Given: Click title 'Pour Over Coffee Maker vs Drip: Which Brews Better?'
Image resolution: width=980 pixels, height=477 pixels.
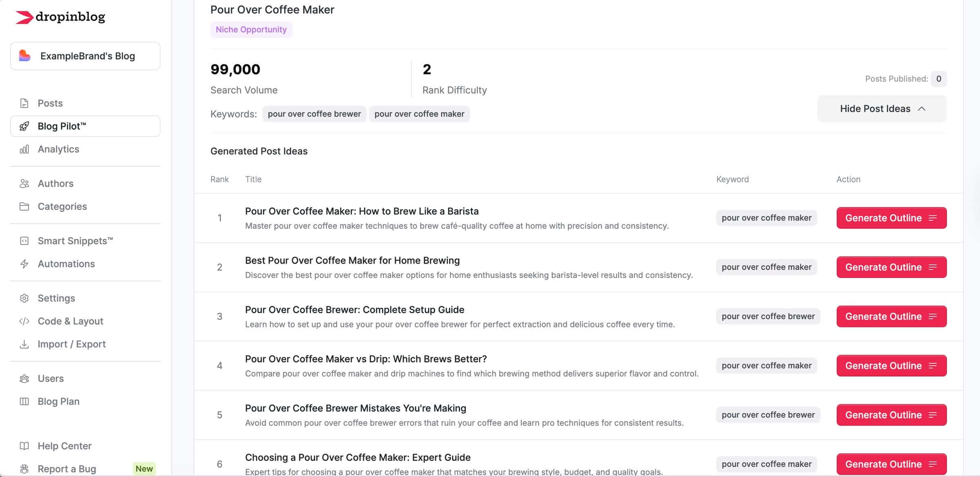Looking at the screenshot, I should tap(366, 359).
